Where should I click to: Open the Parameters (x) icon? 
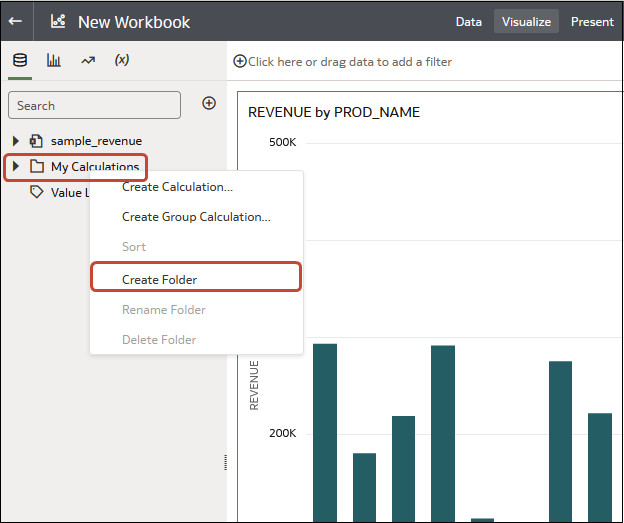pyautogui.click(x=122, y=60)
